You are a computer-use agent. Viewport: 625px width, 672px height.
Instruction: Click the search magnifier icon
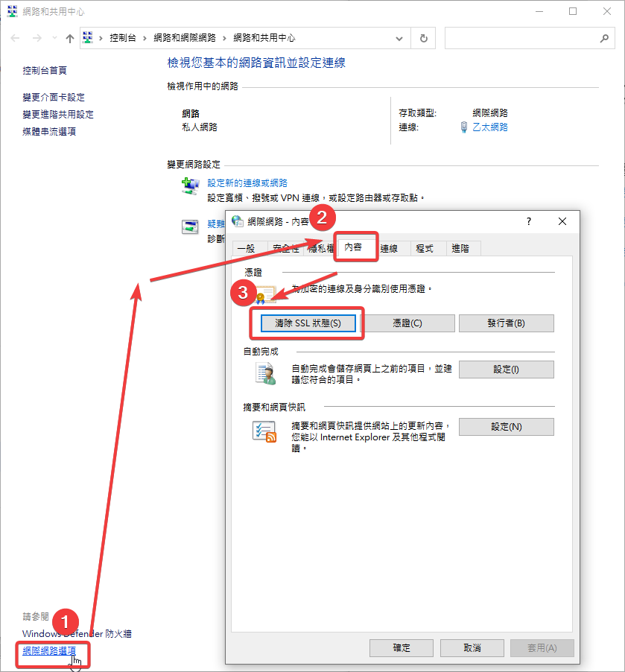(604, 38)
